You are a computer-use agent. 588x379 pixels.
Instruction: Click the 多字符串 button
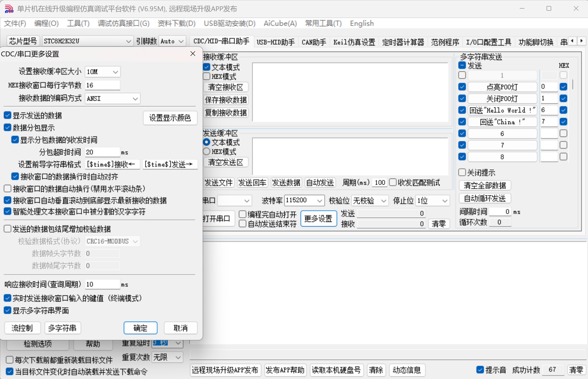tap(62, 328)
